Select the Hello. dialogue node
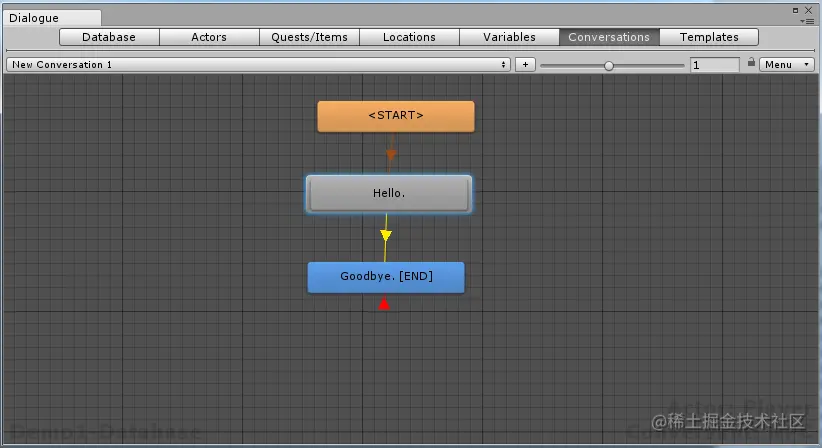Viewport: 822px width, 448px height. 389,194
